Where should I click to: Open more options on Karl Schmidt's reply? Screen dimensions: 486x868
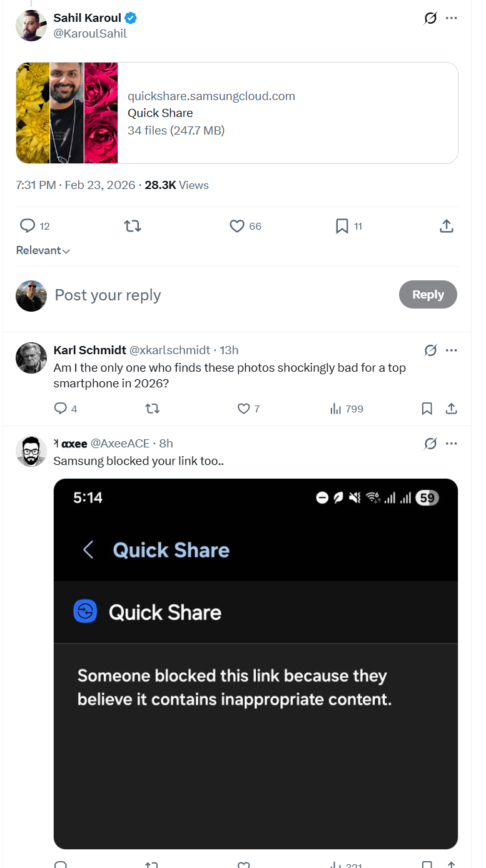click(x=452, y=350)
